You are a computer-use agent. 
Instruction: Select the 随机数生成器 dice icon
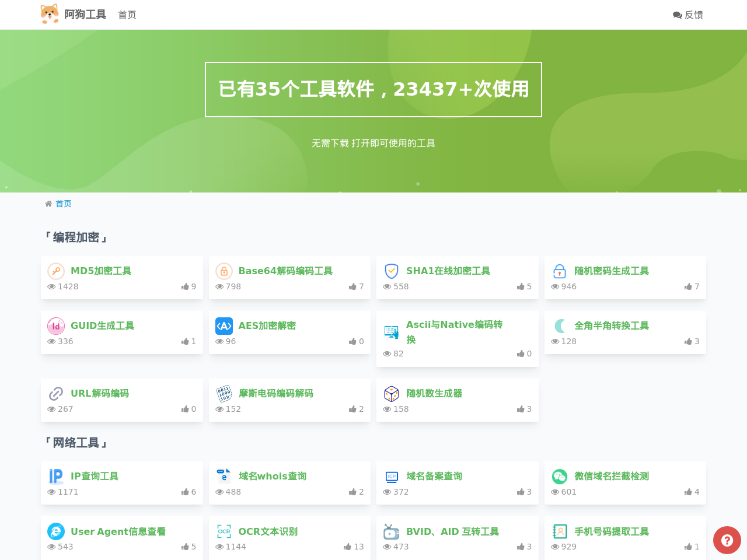(x=391, y=393)
